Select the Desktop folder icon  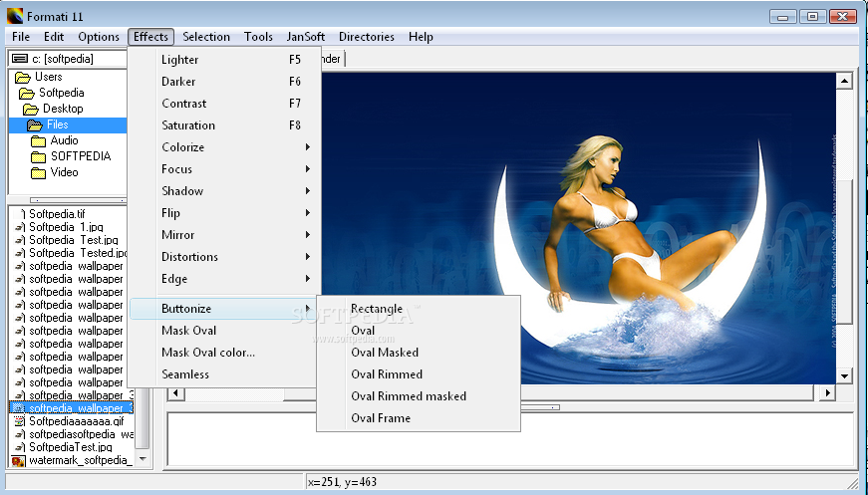point(31,109)
